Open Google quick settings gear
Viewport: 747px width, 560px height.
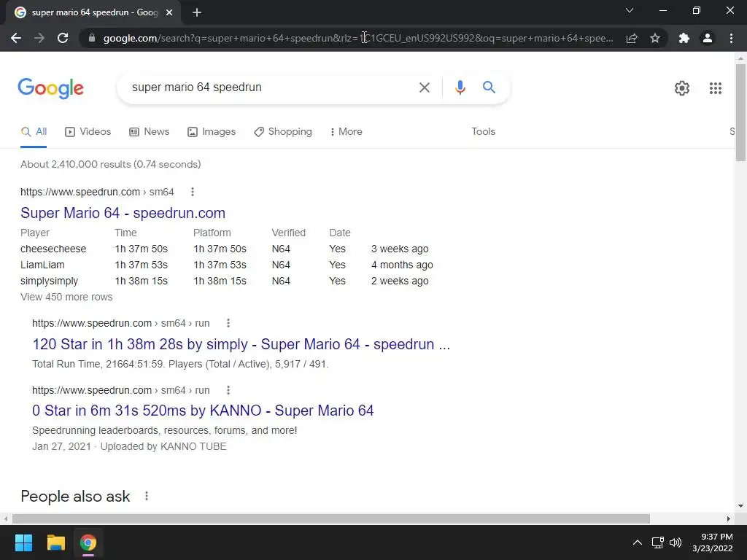(682, 88)
